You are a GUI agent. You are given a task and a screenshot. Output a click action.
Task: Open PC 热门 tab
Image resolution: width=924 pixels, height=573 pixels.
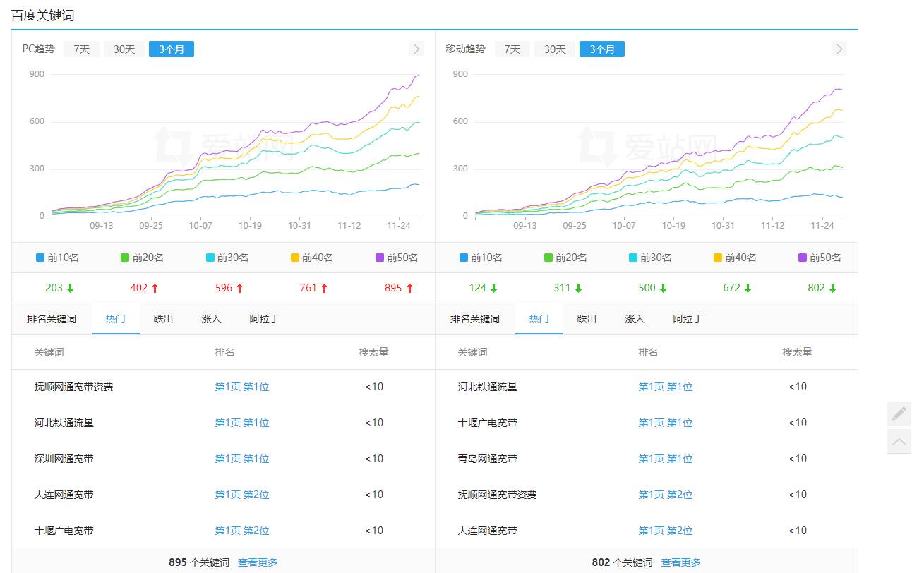click(116, 319)
